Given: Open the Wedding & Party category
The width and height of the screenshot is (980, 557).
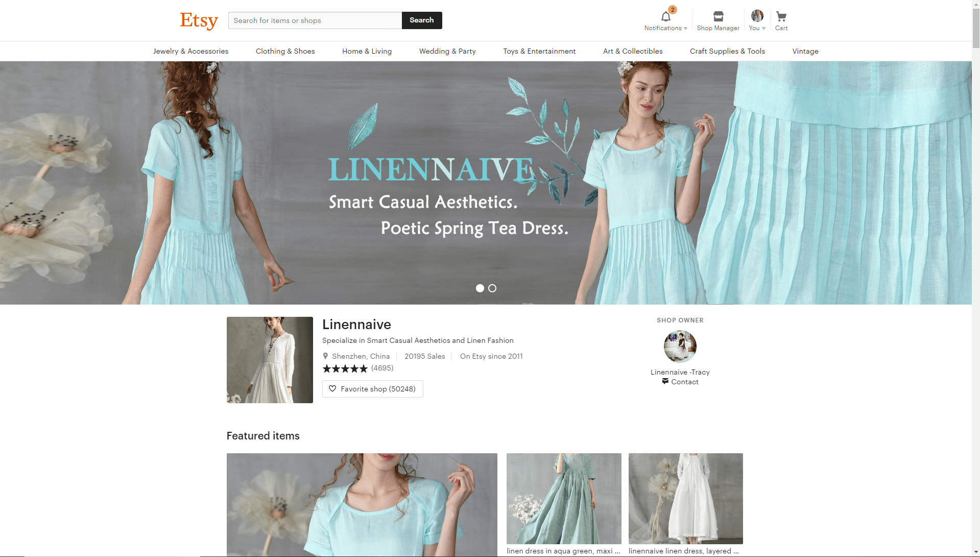Looking at the screenshot, I should pyautogui.click(x=447, y=51).
